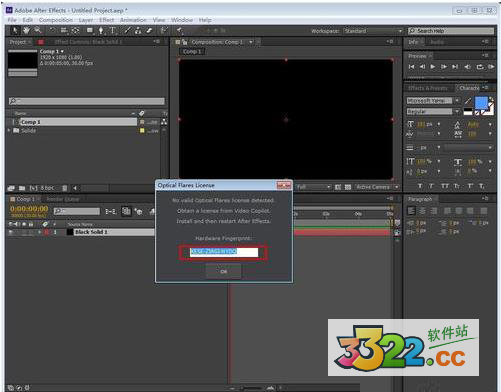Click OK in Optical Flares License dialog
501x392 pixels.
pos(223,271)
